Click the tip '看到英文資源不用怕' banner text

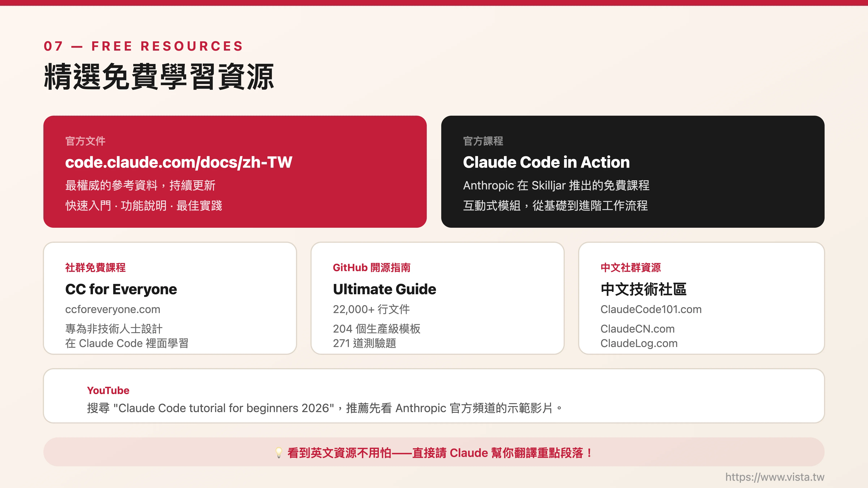pyautogui.click(x=440, y=453)
